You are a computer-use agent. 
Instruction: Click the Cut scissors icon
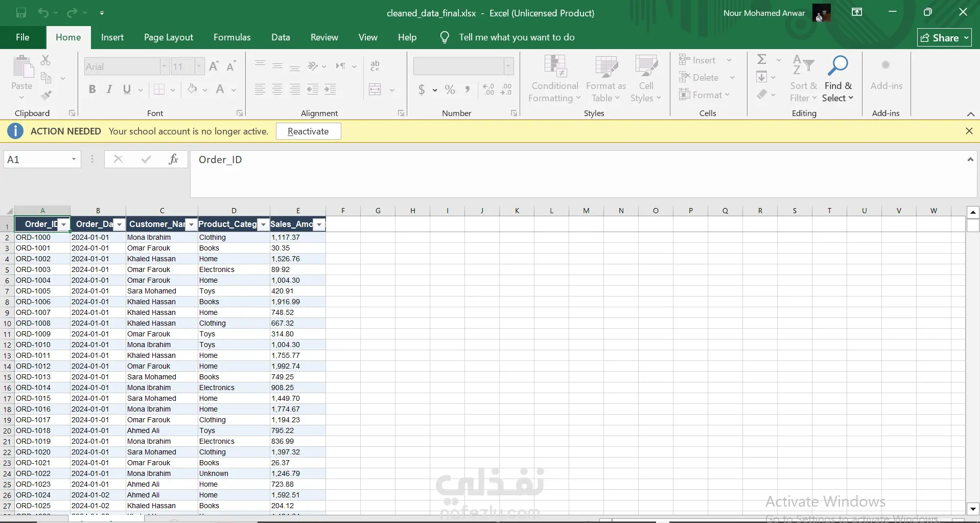(x=45, y=60)
